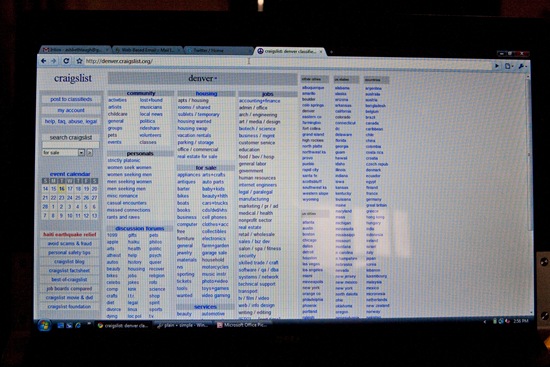The height and width of the screenshot is (367, 550).
Task: Select day 16 on event calendar
Action: [x=62, y=189]
